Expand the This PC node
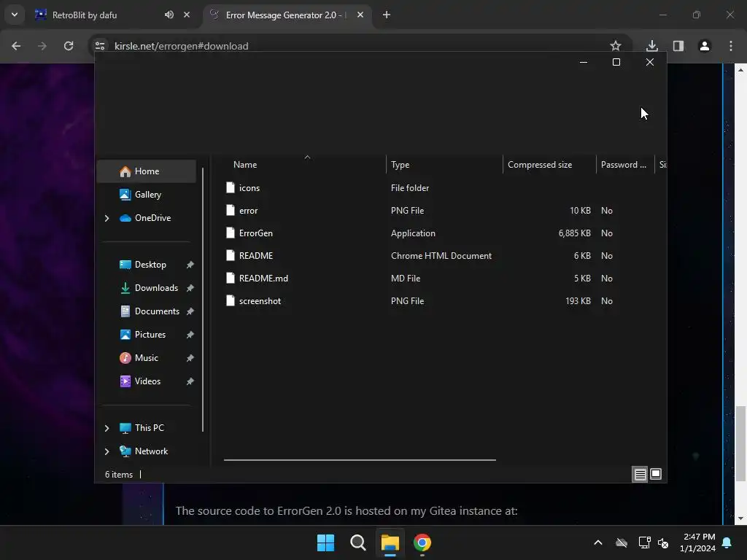Image resolution: width=747 pixels, height=560 pixels. [107, 428]
